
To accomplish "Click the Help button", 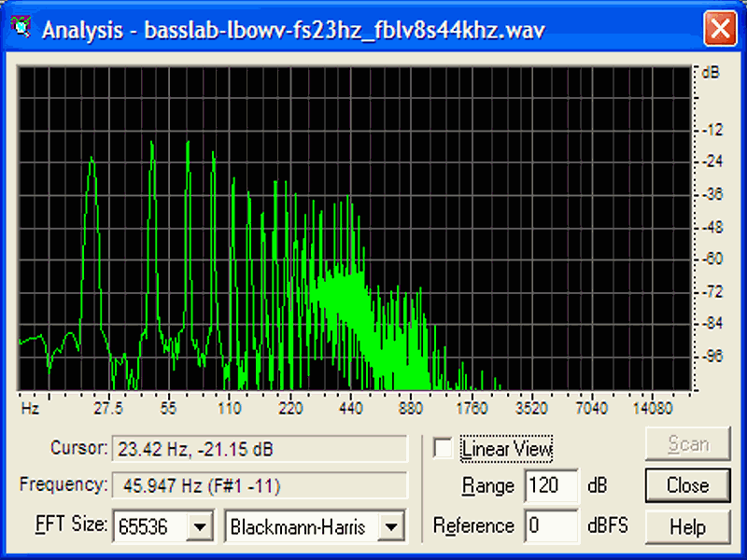I will pos(687,526).
